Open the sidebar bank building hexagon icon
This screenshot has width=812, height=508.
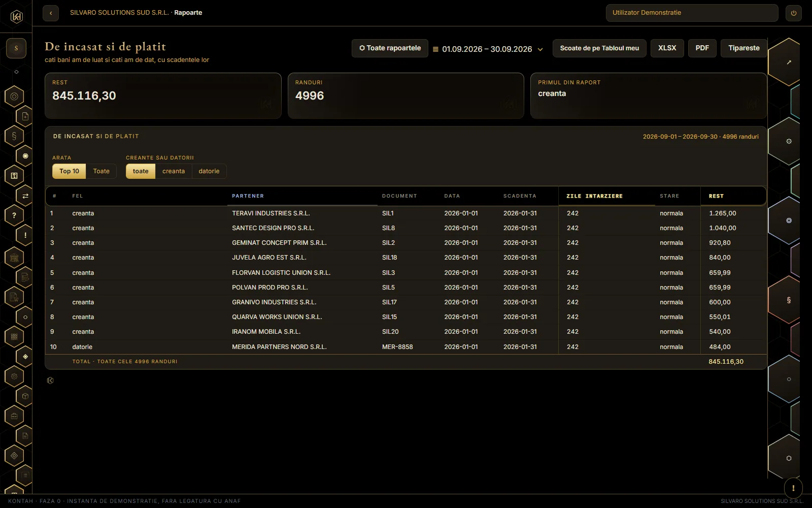point(14,258)
